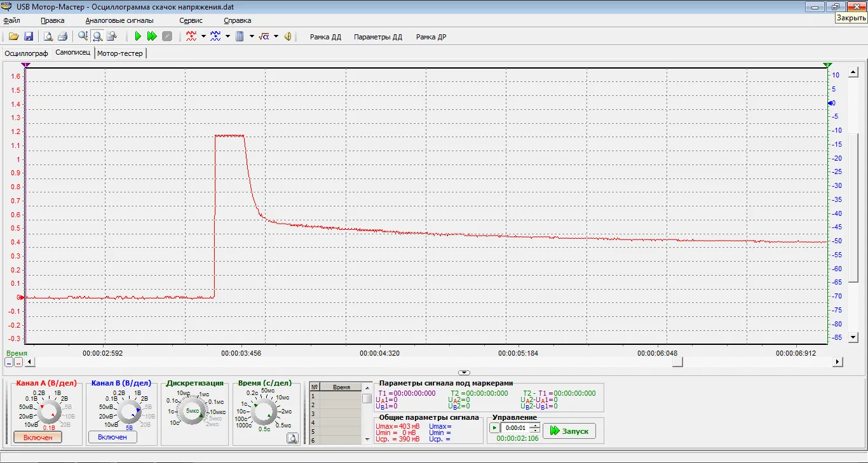The width and height of the screenshot is (868, 463).
Task: Toggle the Канал B Включен button
Action: (112, 437)
